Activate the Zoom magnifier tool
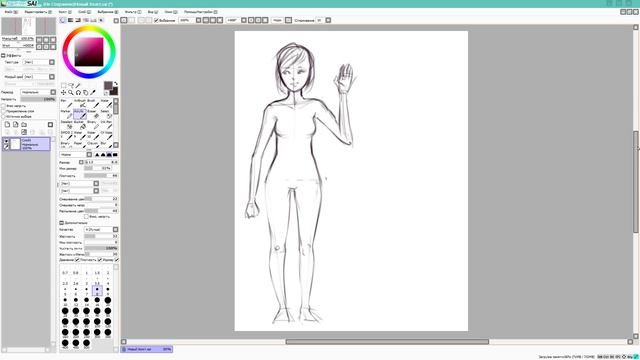640x360 pixels. point(71,93)
